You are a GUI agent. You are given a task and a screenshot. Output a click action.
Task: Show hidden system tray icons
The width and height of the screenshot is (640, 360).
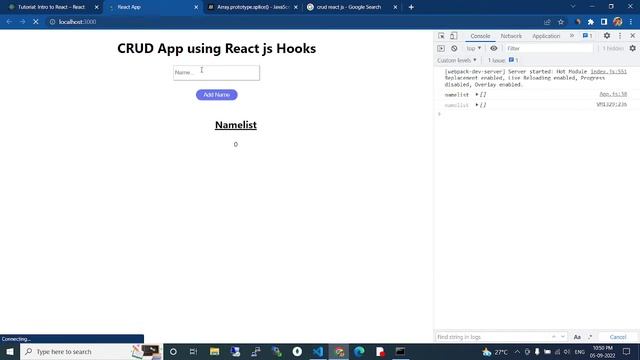pyautogui.click(x=517, y=351)
